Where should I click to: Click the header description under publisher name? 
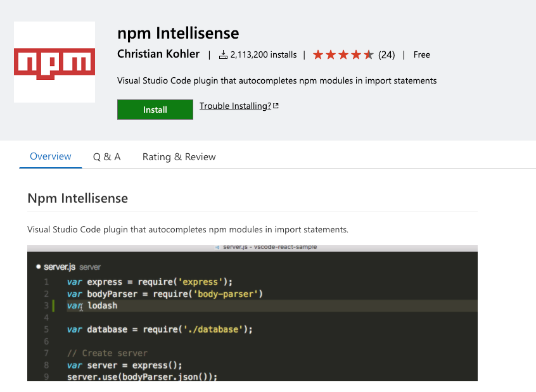pos(277,80)
